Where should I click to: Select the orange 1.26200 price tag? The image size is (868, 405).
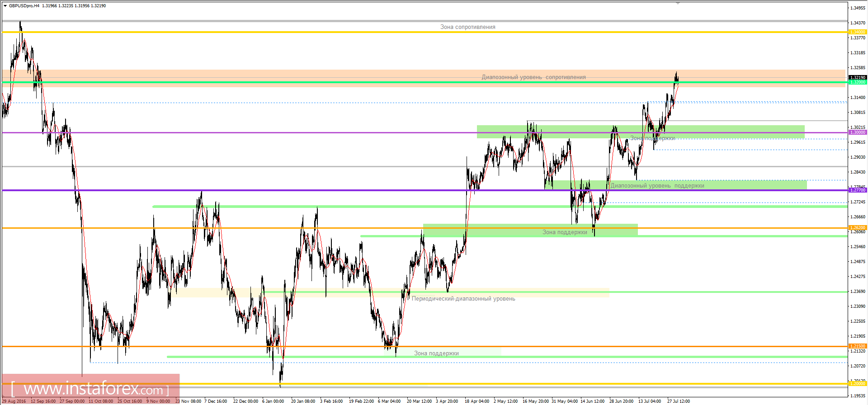pyautogui.click(x=858, y=228)
